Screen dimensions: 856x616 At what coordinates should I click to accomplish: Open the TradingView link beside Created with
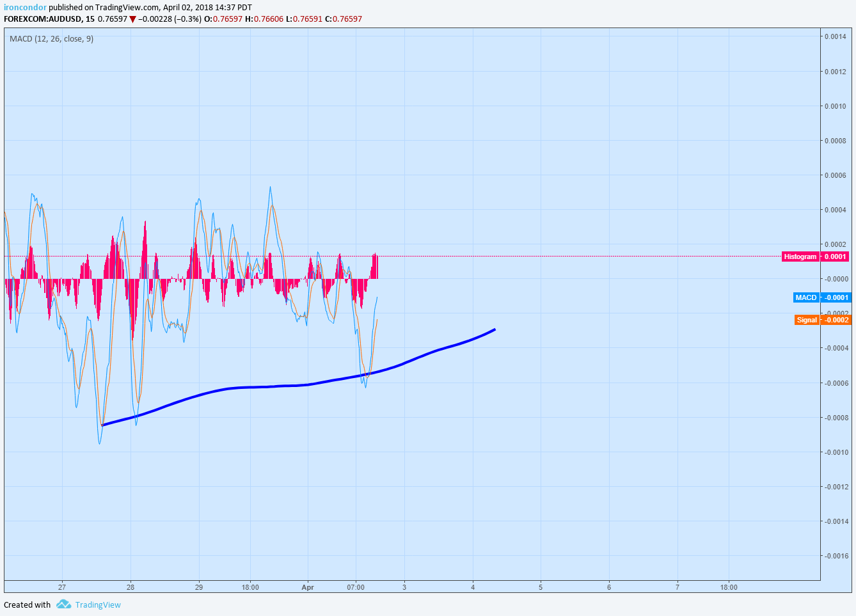click(x=98, y=604)
